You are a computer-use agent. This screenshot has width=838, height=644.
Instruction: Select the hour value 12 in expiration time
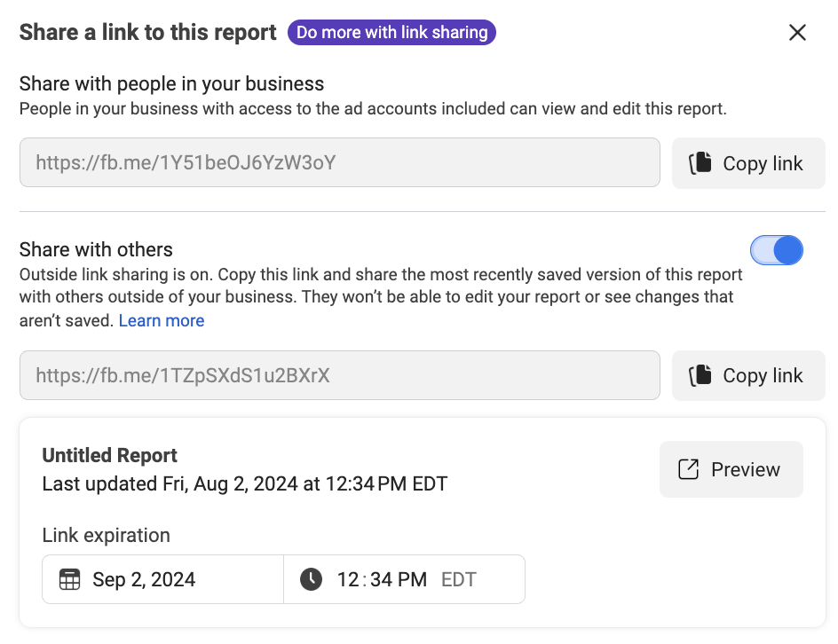pyautogui.click(x=348, y=579)
